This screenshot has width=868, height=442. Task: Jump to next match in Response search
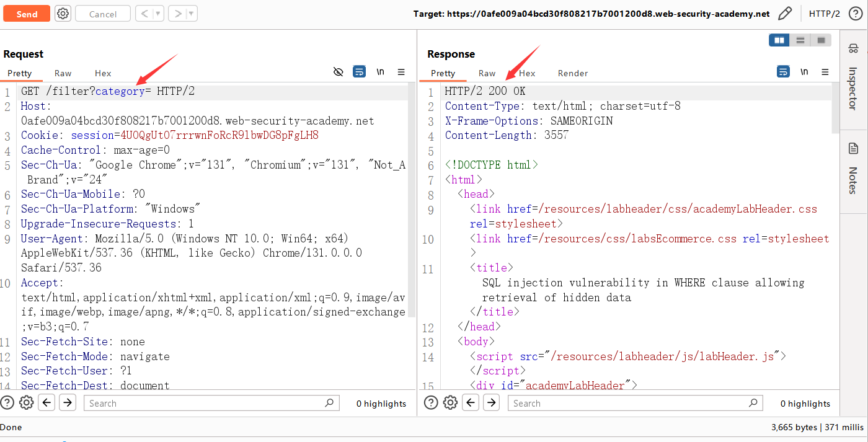(x=491, y=403)
